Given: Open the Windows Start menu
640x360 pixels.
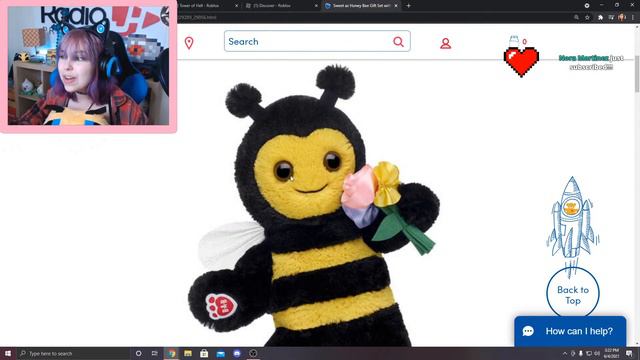Looking at the screenshot, I should [7, 353].
